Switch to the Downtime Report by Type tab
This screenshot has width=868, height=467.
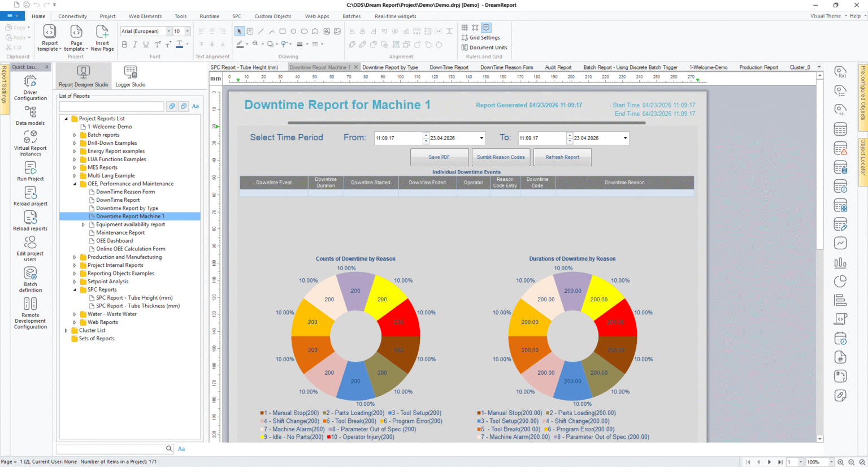click(390, 67)
